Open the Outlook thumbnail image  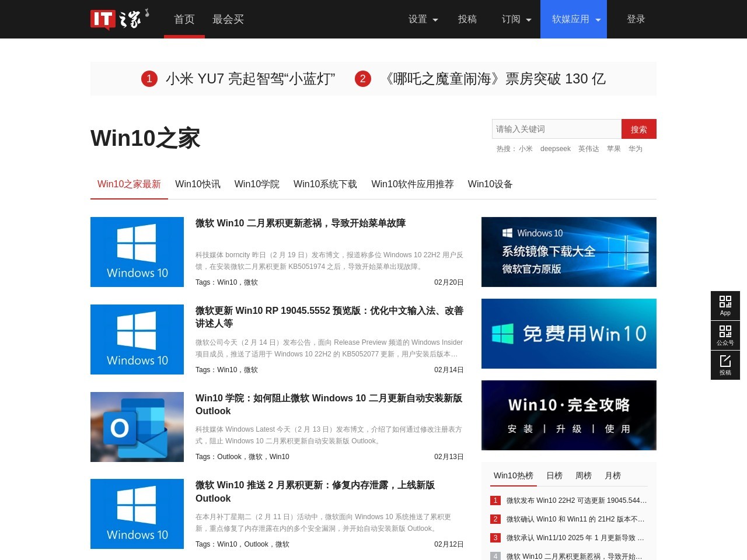tap(137, 427)
